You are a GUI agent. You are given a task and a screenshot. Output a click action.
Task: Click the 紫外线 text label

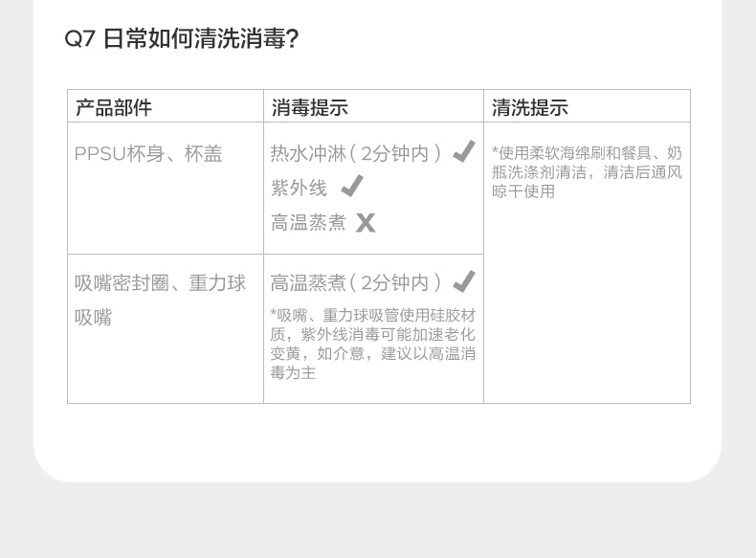299,188
